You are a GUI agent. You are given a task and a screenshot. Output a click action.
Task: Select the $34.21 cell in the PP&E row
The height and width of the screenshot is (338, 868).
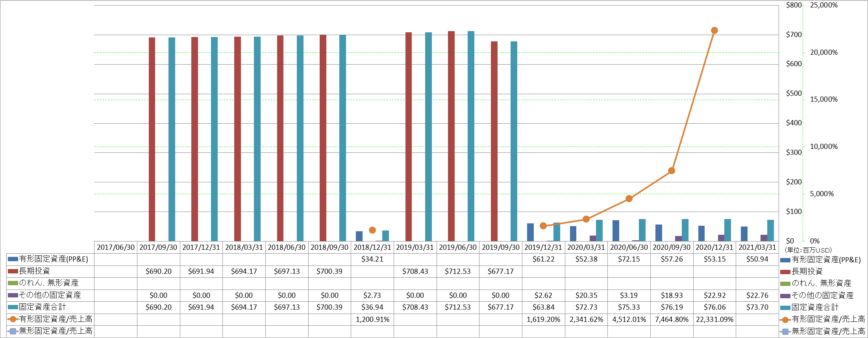pyautogui.click(x=372, y=259)
